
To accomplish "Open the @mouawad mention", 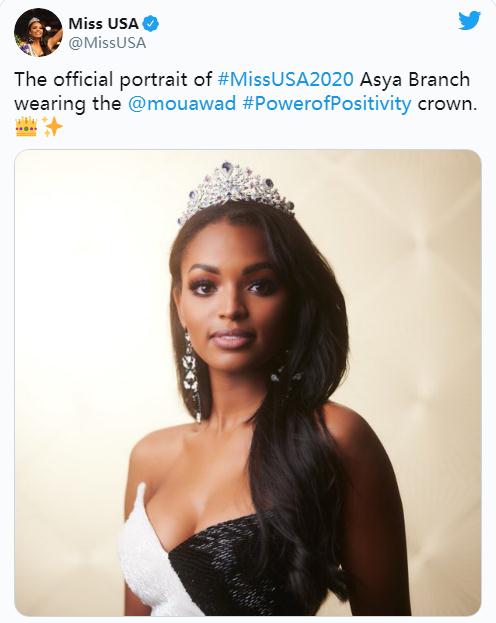I will pyautogui.click(x=182, y=104).
